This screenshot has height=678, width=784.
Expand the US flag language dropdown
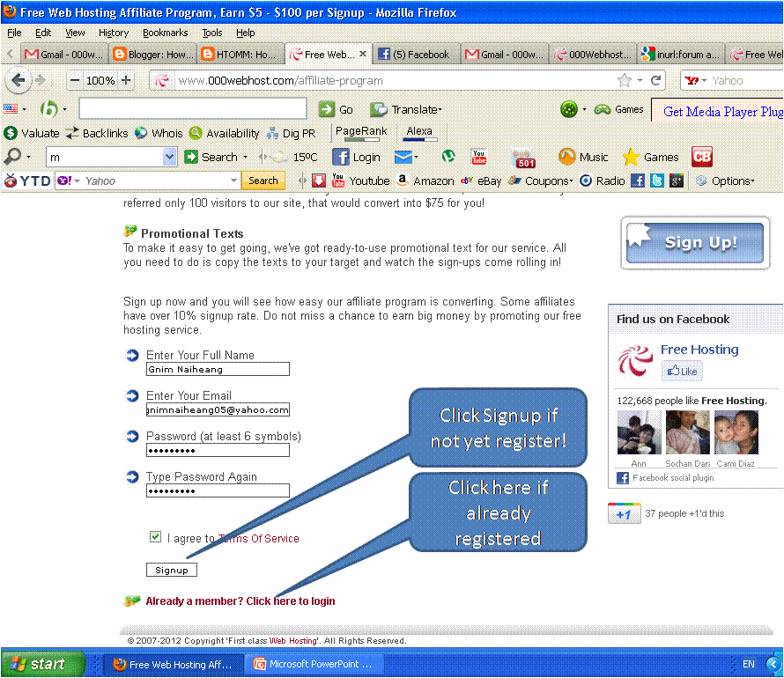[x=24, y=109]
